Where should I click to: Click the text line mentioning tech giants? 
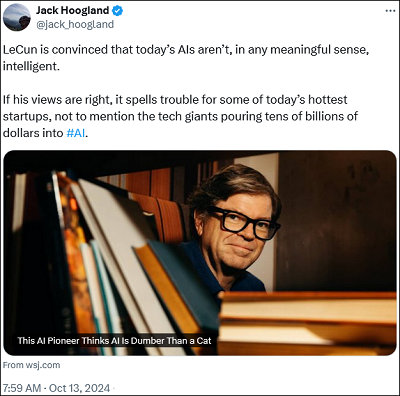[180, 116]
